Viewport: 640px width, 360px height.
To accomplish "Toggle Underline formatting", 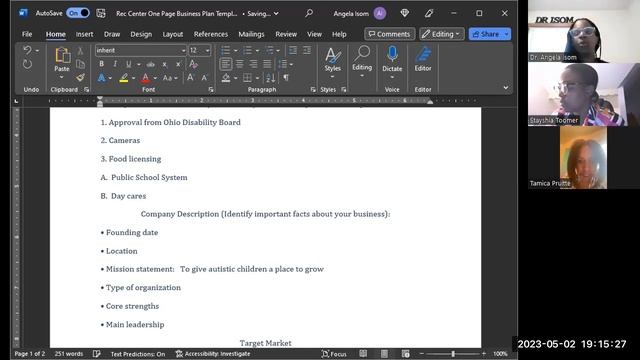I will coord(129,64).
